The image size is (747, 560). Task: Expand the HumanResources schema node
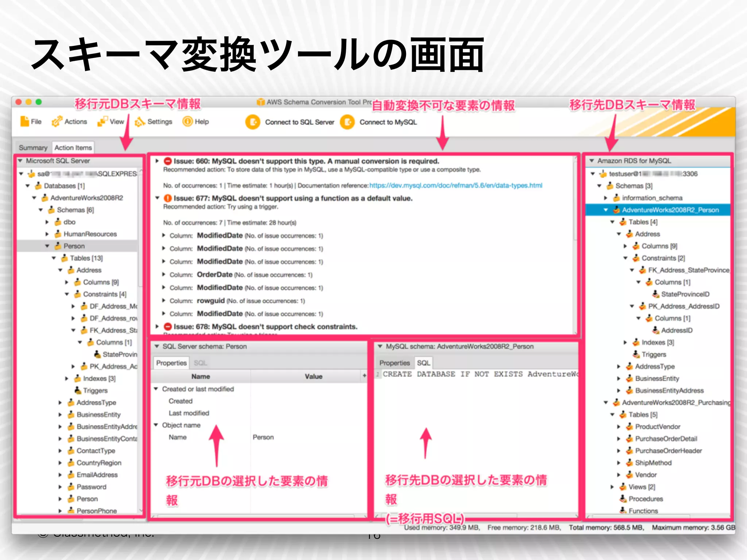(x=47, y=234)
